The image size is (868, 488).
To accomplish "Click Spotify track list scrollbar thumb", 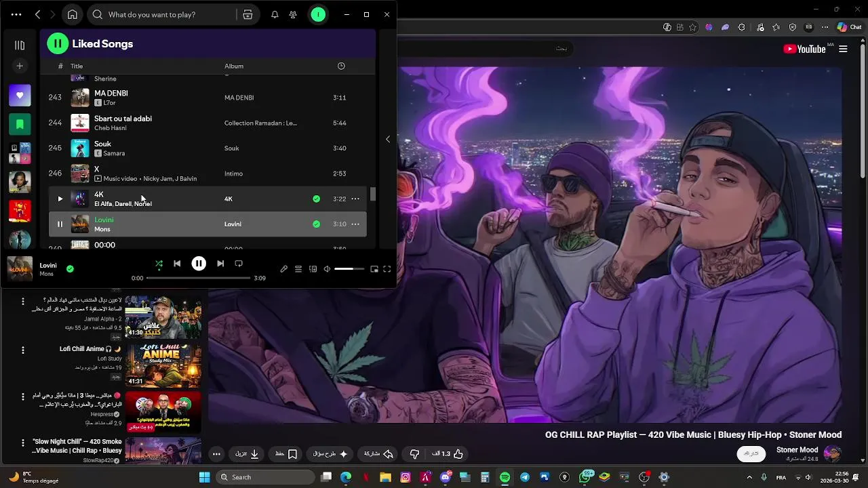I will 372,195.
